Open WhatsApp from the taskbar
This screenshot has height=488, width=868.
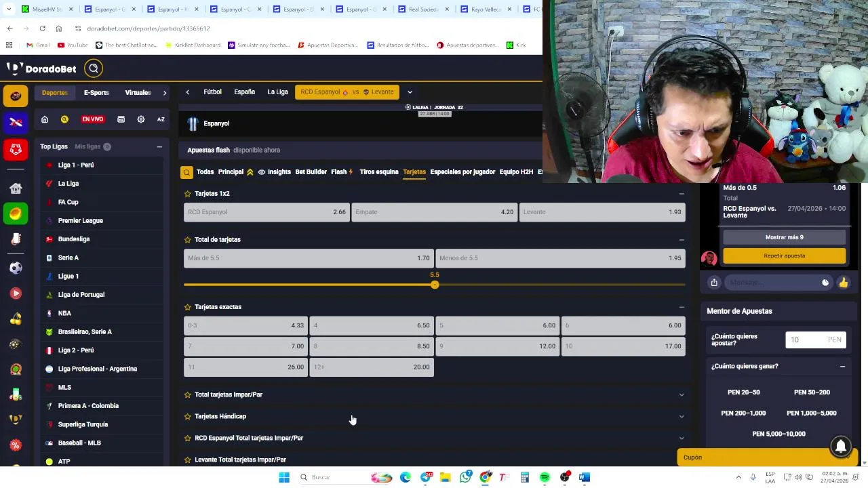465,477
